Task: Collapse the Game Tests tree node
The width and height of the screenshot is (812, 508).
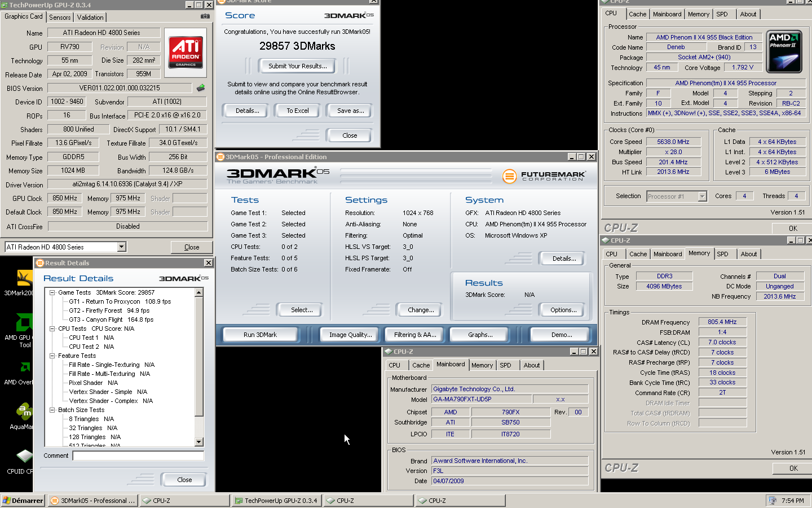Action: coord(52,292)
